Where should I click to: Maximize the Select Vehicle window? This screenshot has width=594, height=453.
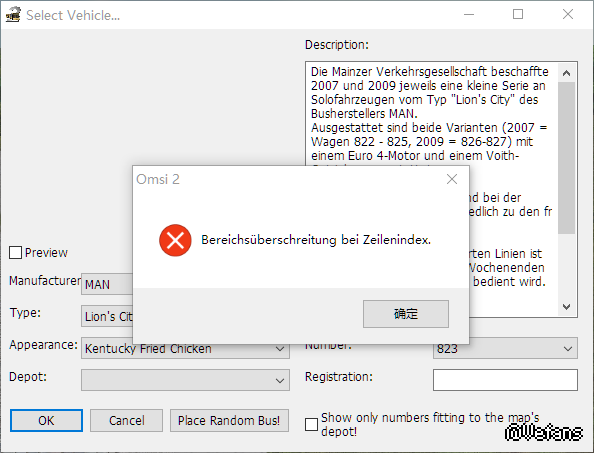[x=518, y=14]
